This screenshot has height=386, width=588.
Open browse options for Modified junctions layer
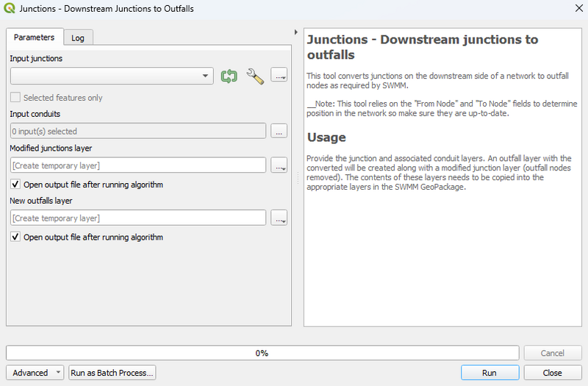(279, 165)
